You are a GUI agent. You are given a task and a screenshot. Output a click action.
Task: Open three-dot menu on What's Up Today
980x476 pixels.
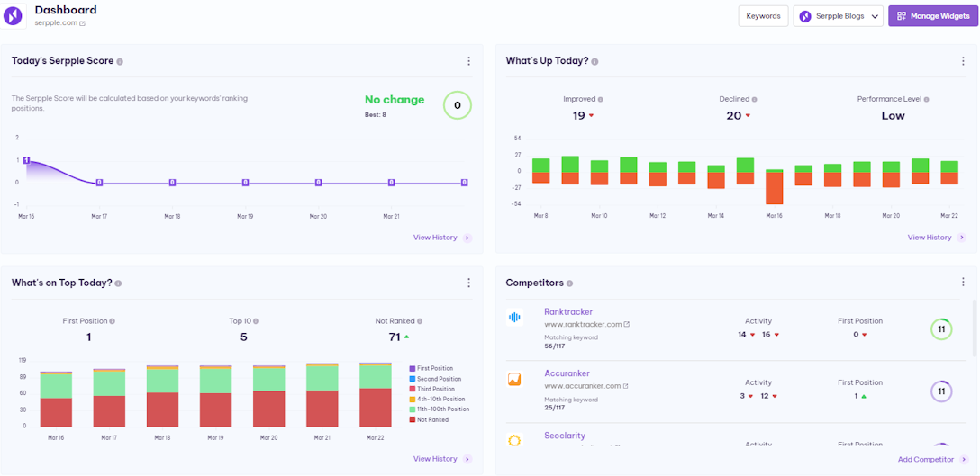click(963, 61)
